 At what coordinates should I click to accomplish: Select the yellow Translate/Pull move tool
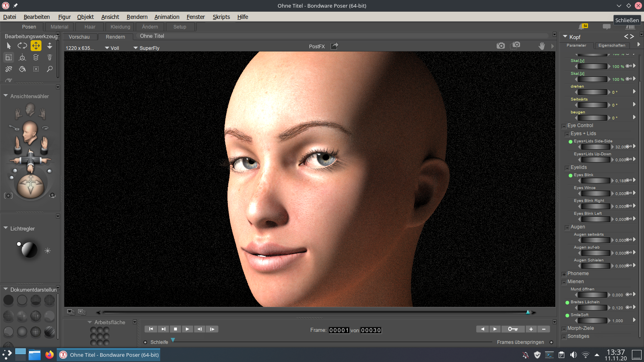coord(36,46)
